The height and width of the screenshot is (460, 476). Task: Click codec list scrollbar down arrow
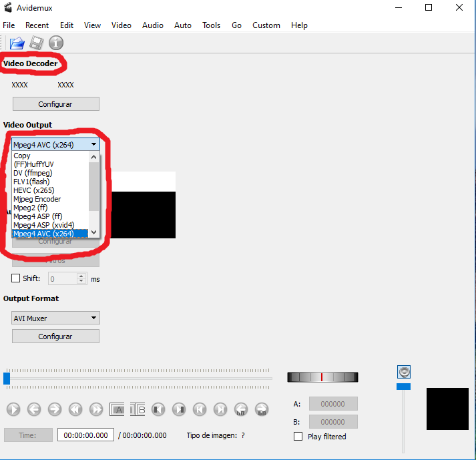click(94, 232)
